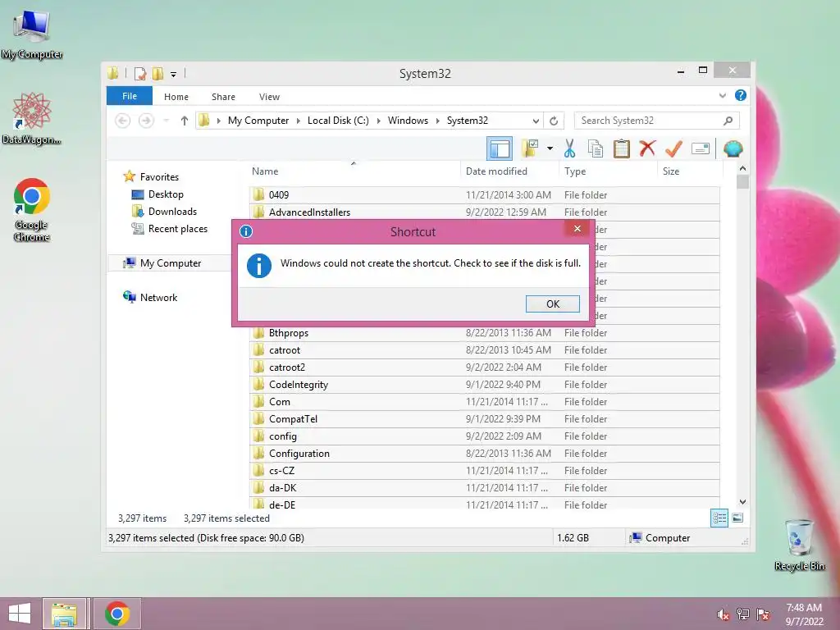Viewport: 840px width, 630px height.
Task: Click the blue shell globe toolbar icon
Action: click(733, 148)
